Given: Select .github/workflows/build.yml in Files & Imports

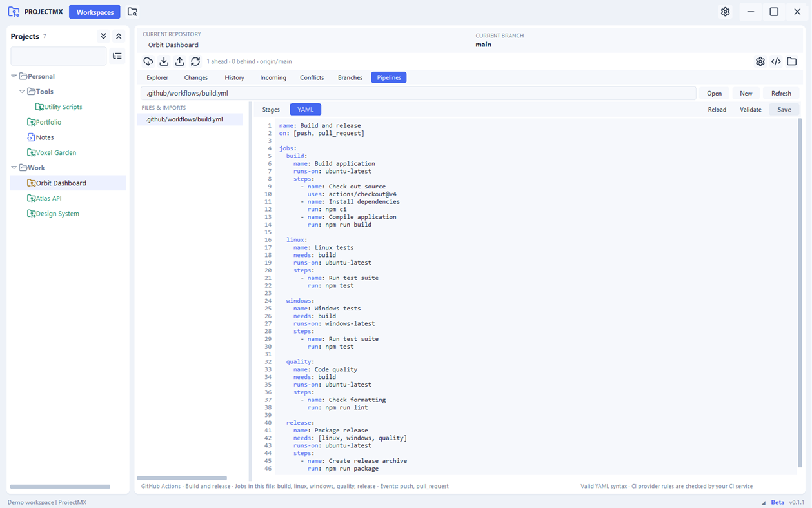Looking at the screenshot, I should [190, 119].
